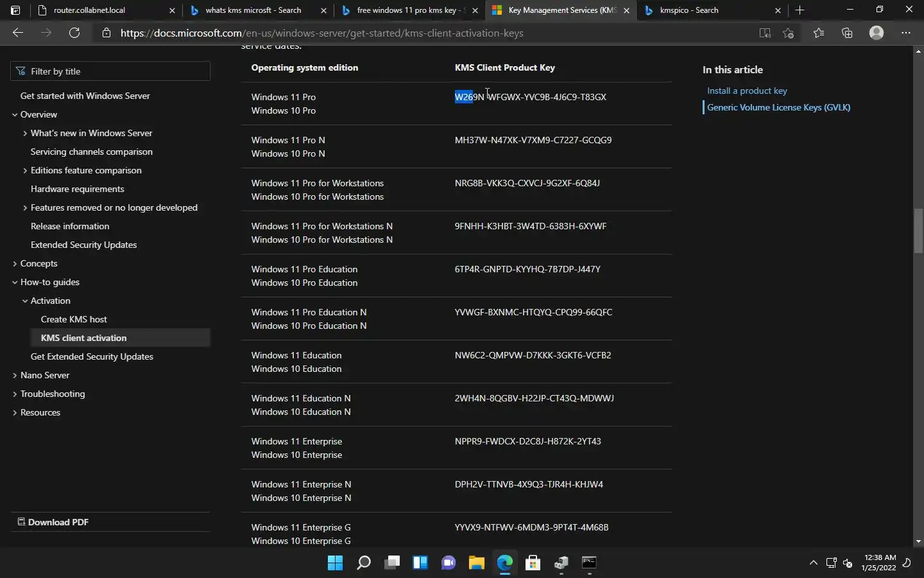924x578 pixels.
Task: Close the router.collabnet.local tab
Action: pos(172,10)
